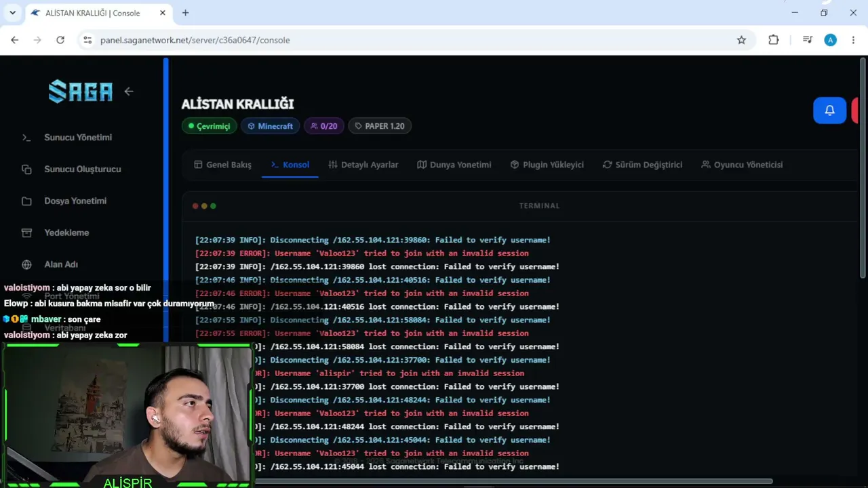The width and height of the screenshot is (868, 488).
Task: Click the lost connection line for port 39860
Action: 377,267
